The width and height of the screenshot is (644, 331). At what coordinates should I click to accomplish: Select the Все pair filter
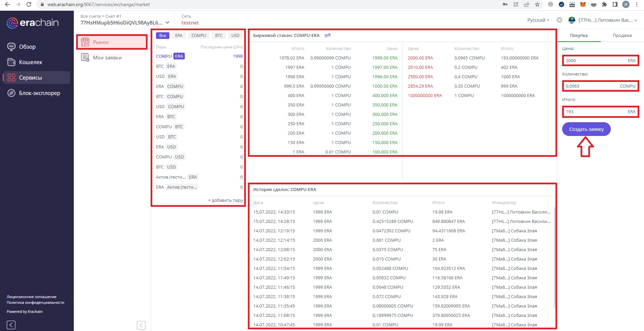163,36
